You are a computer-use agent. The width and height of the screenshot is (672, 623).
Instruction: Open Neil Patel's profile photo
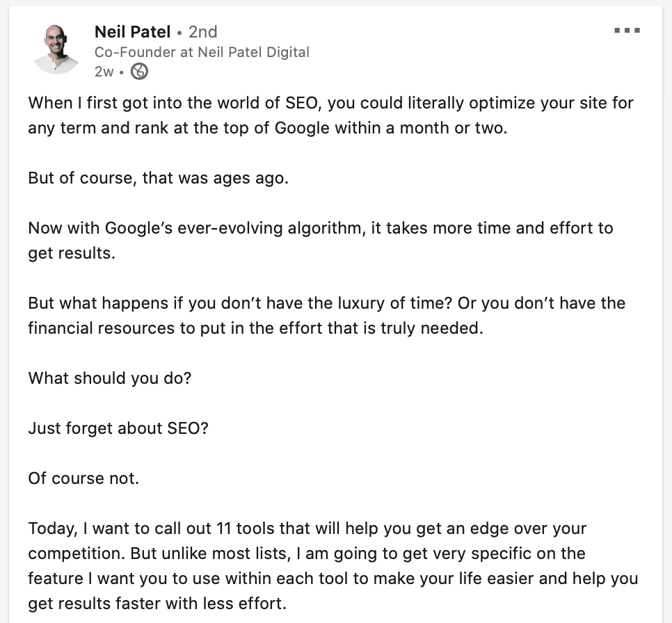click(x=56, y=49)
